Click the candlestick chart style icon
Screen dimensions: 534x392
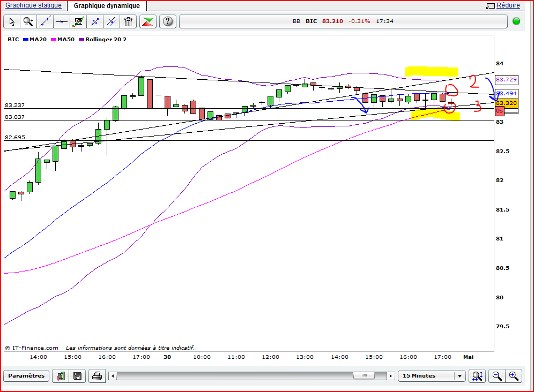61,376
